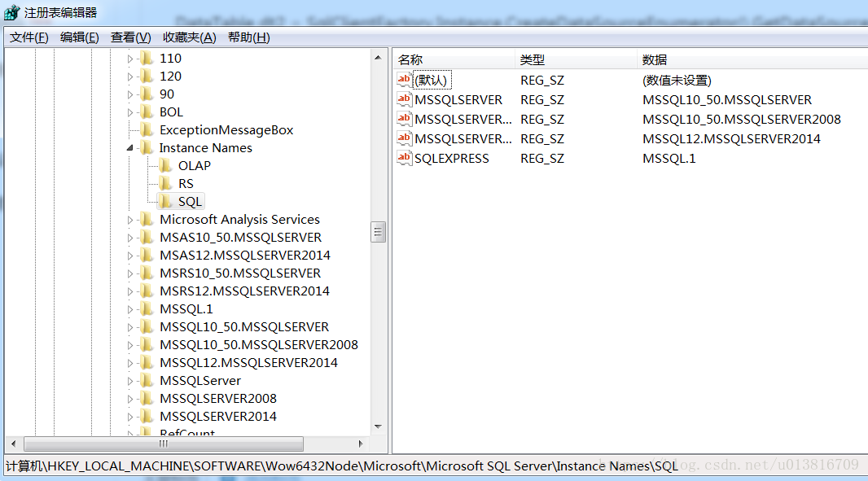The width and height of the screenshot is (868, 481).
Task: Click the folder icon for the OLAP key
Action: 165,165
